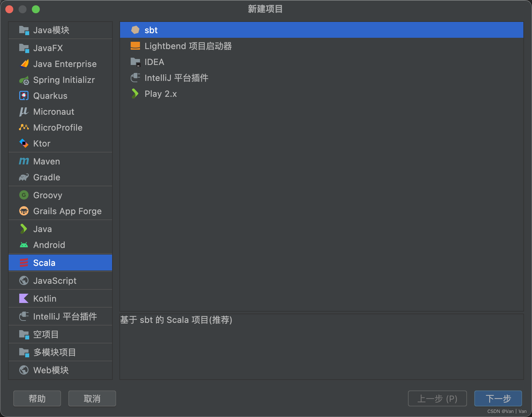Choose Groovy project type
The image size is (532, 417).
pos(60,195)
